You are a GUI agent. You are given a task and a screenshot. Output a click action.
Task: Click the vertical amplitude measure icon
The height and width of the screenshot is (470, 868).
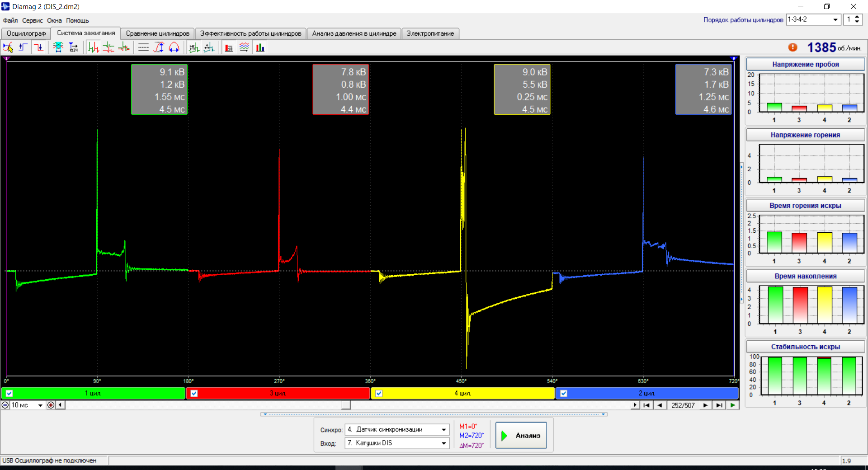pyautogui.click(x=159, y=47)
